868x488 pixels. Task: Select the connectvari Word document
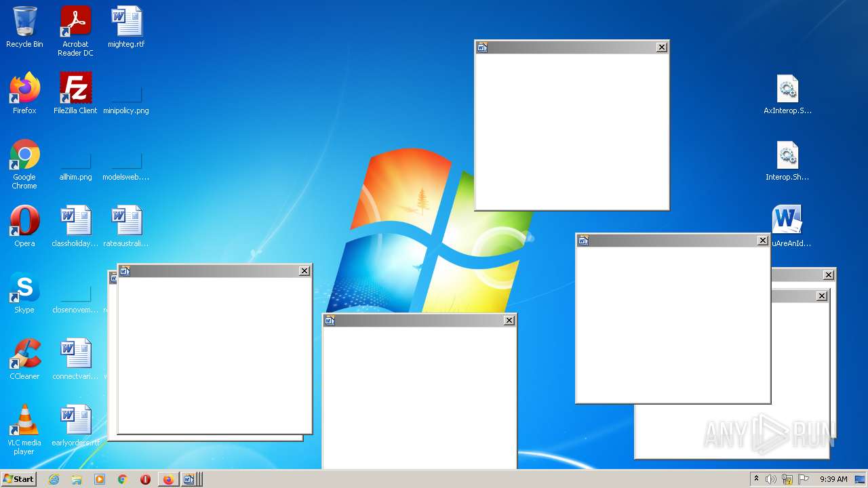75,359
